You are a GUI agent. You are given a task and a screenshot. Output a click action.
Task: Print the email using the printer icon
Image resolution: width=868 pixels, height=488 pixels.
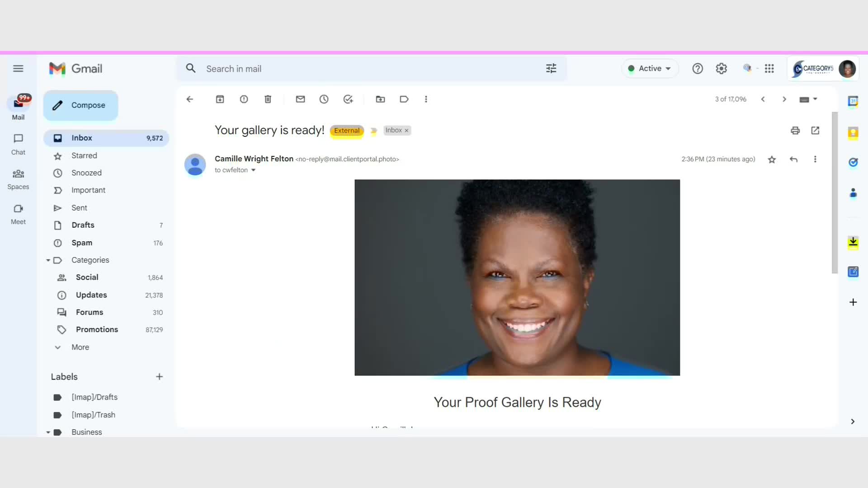coord(795,131)
